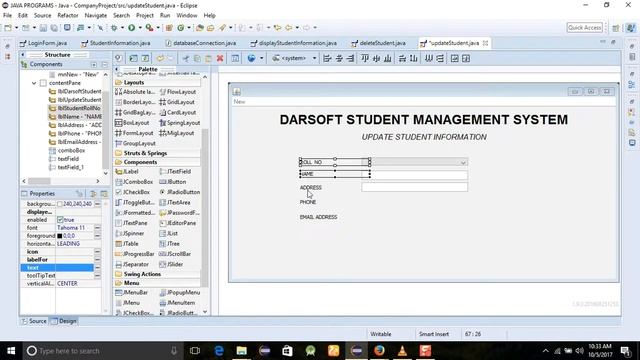The width and height of the screenshot is (640, 360).
Task: Click the Run green play button
Action: tap(131, 28)
